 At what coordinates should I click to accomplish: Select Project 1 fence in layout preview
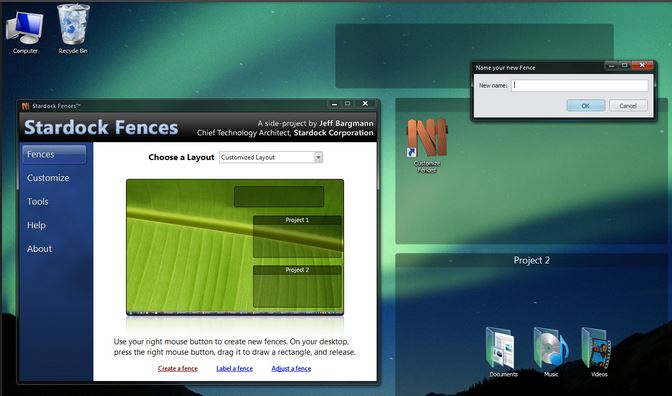tap(297, 237)
